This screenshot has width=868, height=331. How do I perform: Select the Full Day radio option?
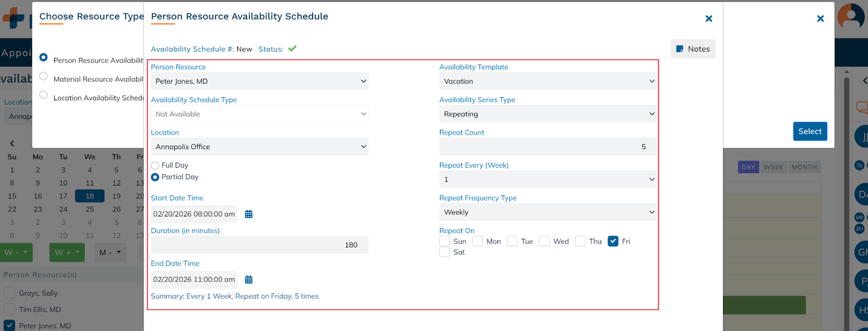tap(155, 165)
